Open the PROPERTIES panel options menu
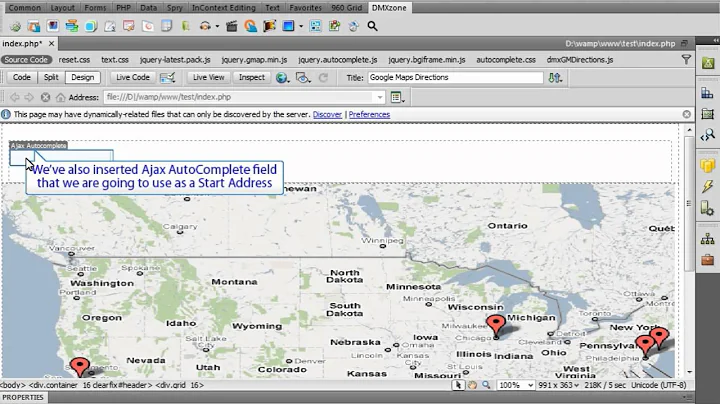Viewport: 720px width, 404px height. (x=687, y=397)
